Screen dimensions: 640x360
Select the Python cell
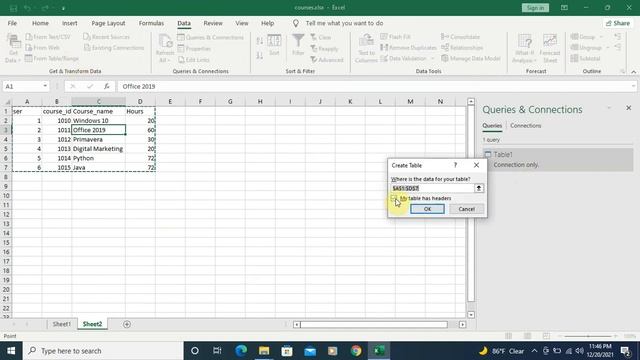click(x=98, y=158)
